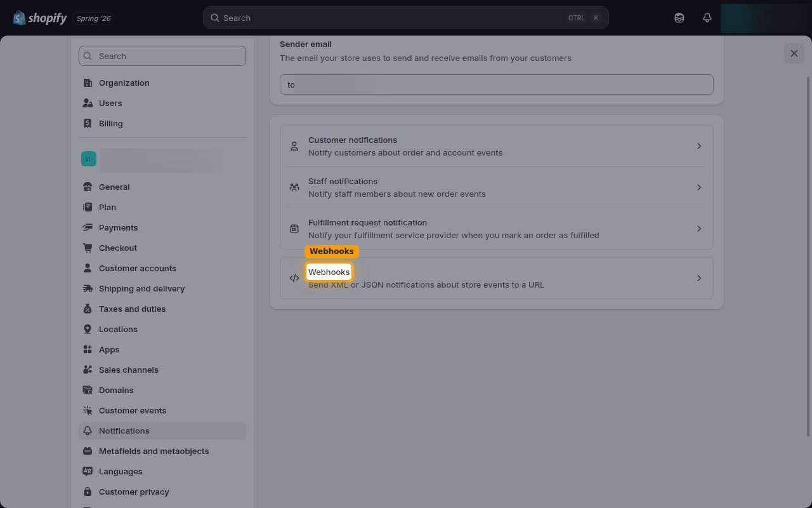The image size is (812, 508).
Task: Open the notifications bell in the top bar
Action: click(707, 18)
